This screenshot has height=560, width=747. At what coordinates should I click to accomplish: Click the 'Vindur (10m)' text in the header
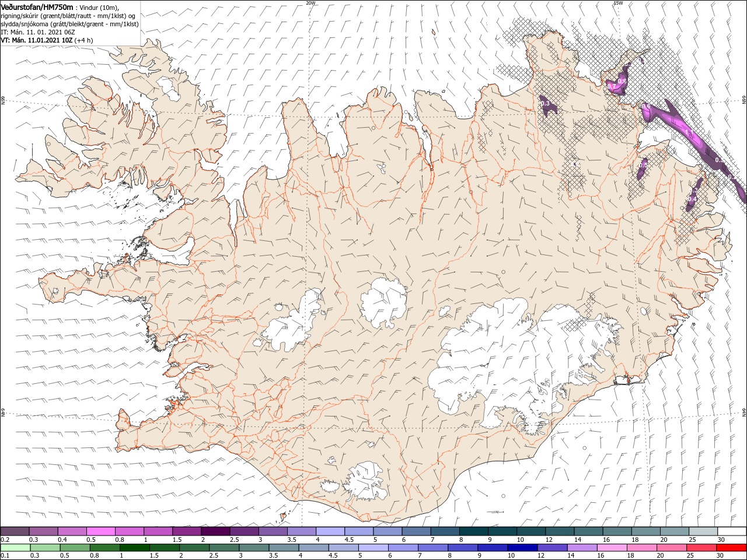99,7
